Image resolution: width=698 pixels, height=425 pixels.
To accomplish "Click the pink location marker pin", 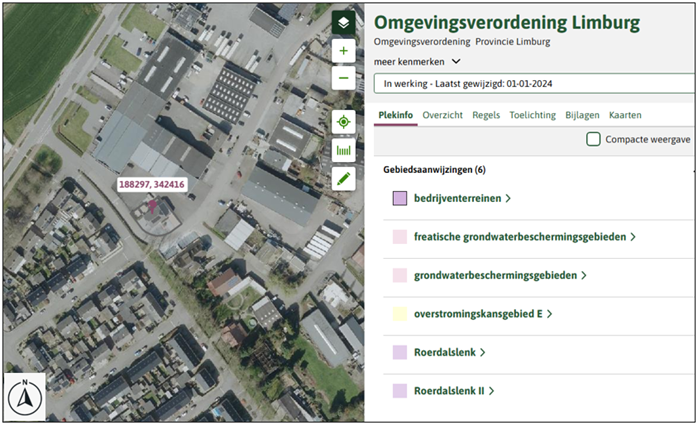I will coord(152,206).
